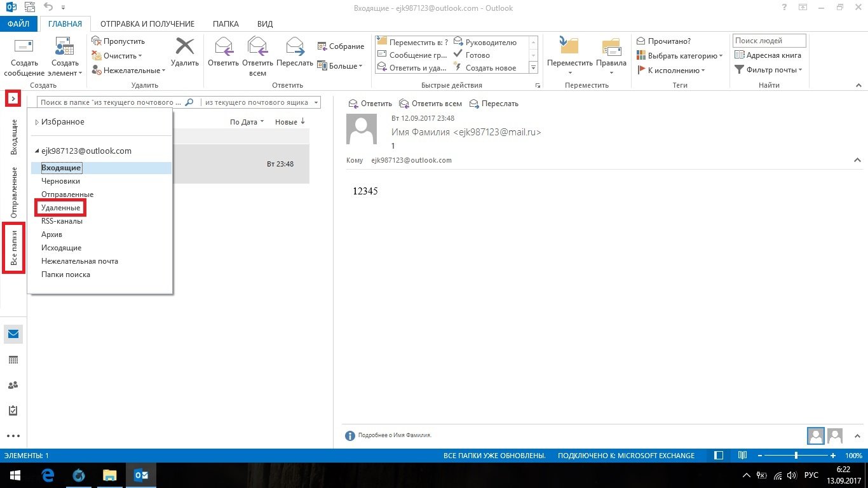Open the Categorize menu (Выбрать категорию)
The height and width of the screenshot is (488, 868).
[x=680, y=56]
